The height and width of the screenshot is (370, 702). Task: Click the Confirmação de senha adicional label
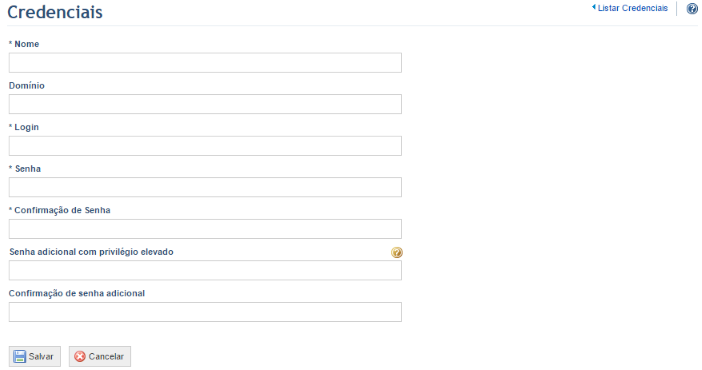77,293
